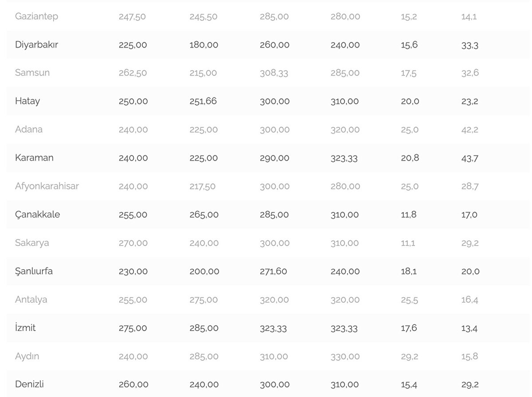Select Hatay in the table
The image size is (532, 397).
tap(27, 101)
